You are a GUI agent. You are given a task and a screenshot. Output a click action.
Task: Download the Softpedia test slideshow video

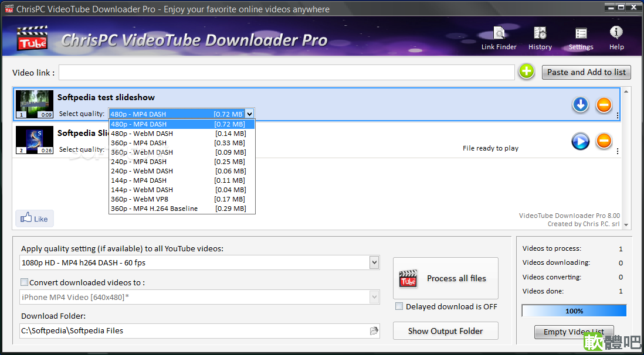pos(580,105)
